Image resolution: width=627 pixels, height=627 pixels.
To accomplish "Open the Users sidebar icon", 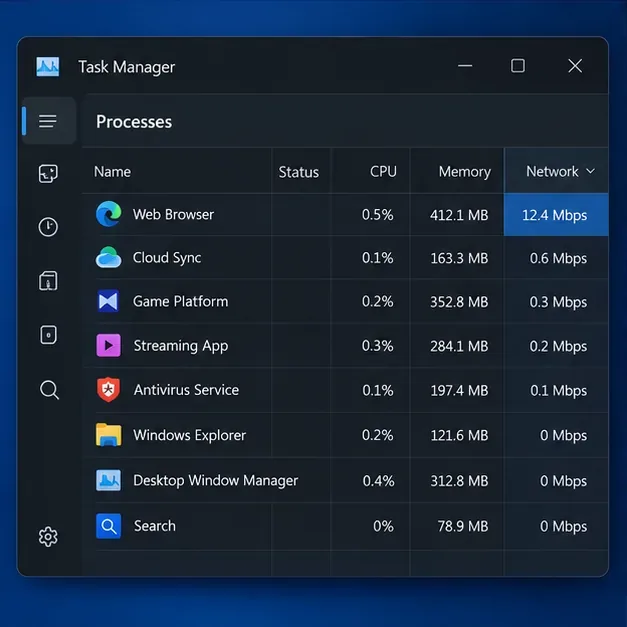I will click(x=48, y=335).
